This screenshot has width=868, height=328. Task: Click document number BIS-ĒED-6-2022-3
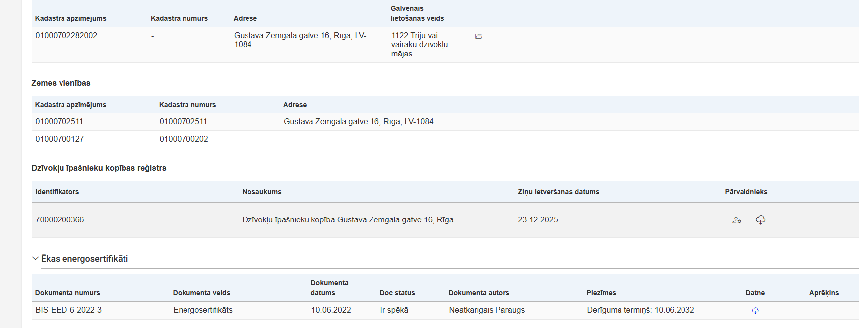click(68, 310)
